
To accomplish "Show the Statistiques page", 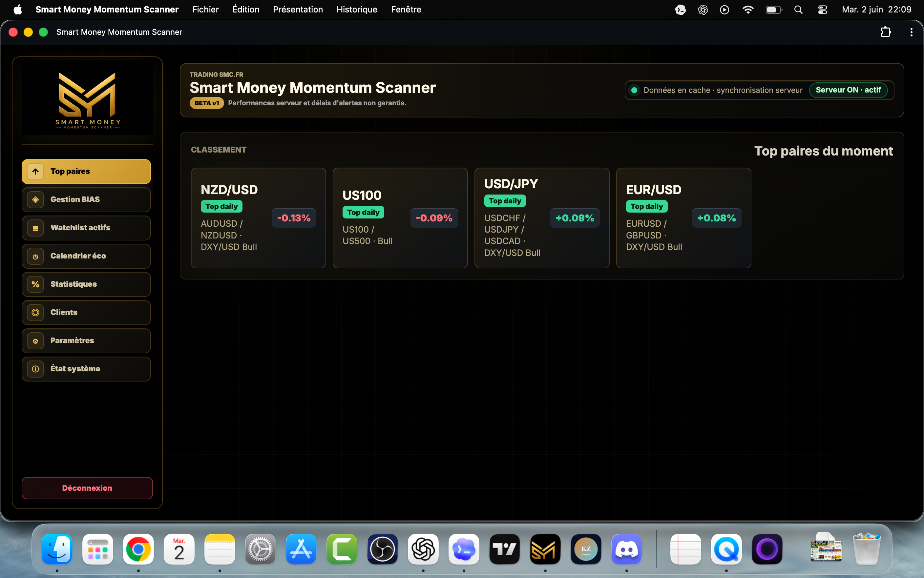I will [x=86, y=284].
